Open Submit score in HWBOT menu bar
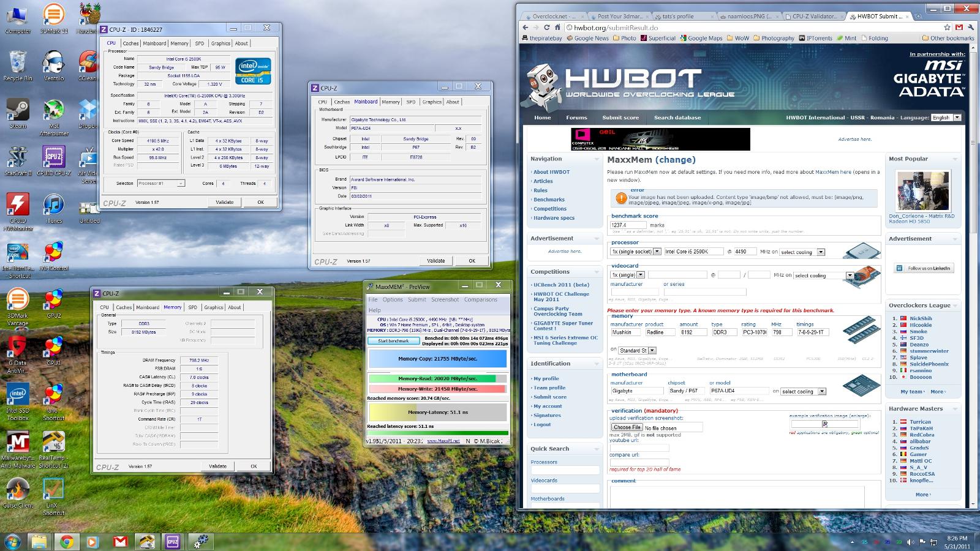 (620, 118)
